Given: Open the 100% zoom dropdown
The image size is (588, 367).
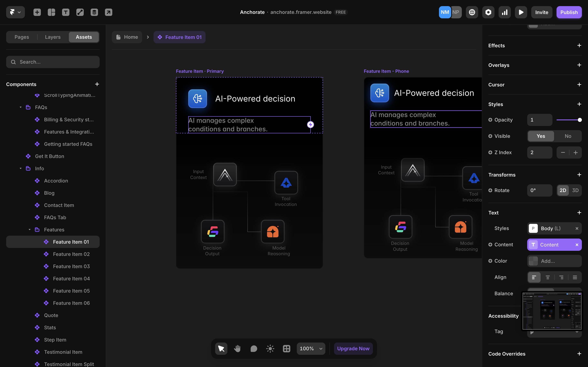Looking at the screenshot, I should [311, 349].
